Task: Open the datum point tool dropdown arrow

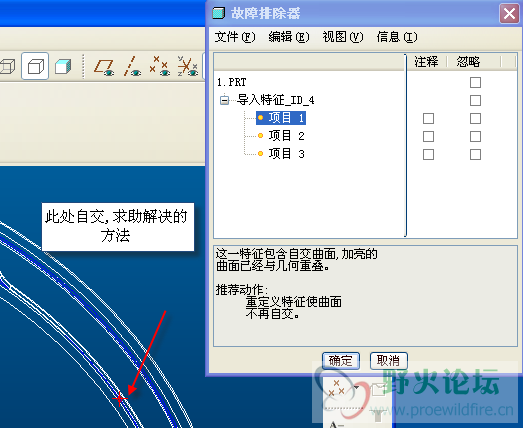Action: tap(356, 387)
